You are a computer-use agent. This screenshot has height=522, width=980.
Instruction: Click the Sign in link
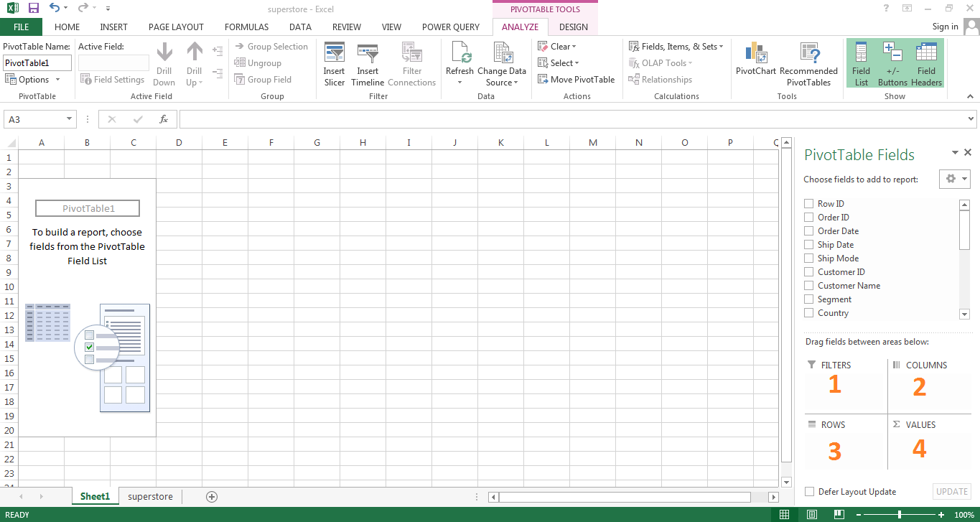click(x=945, y=27)
